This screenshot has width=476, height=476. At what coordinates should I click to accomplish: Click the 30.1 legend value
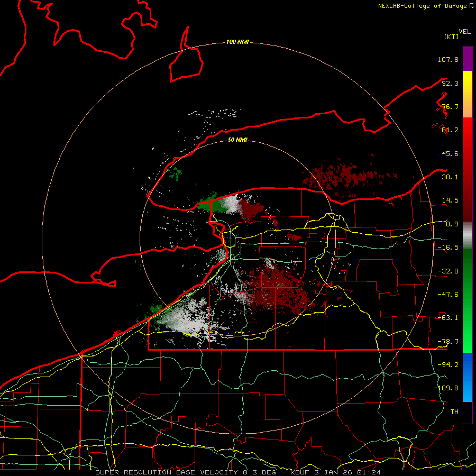[x=450, y=177]
